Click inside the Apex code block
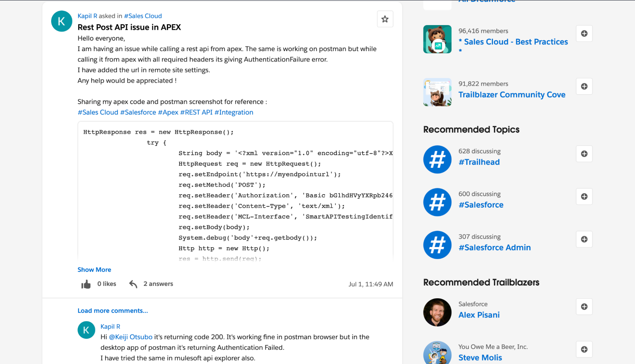The image size is (635, 364). [x=235, y=190]
